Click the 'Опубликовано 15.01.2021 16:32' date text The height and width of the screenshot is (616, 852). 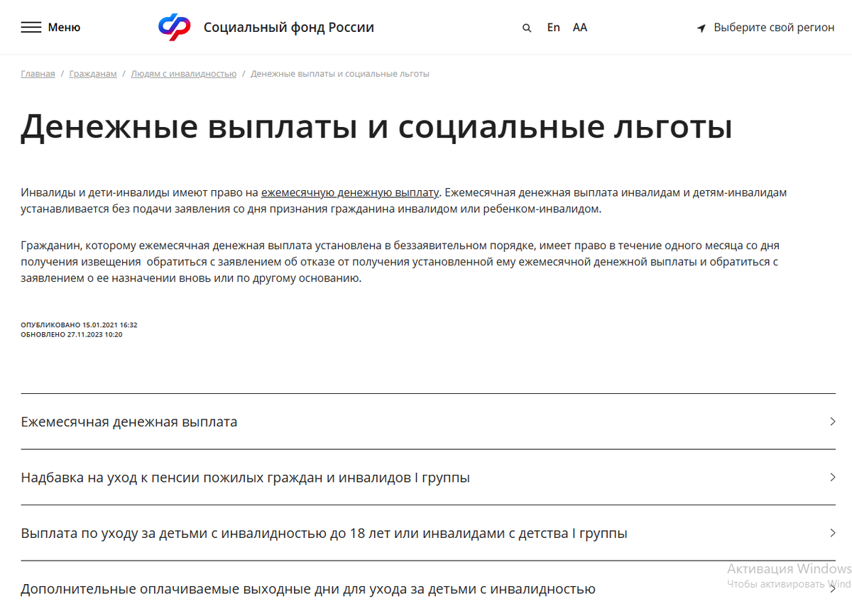pos(79,325)
